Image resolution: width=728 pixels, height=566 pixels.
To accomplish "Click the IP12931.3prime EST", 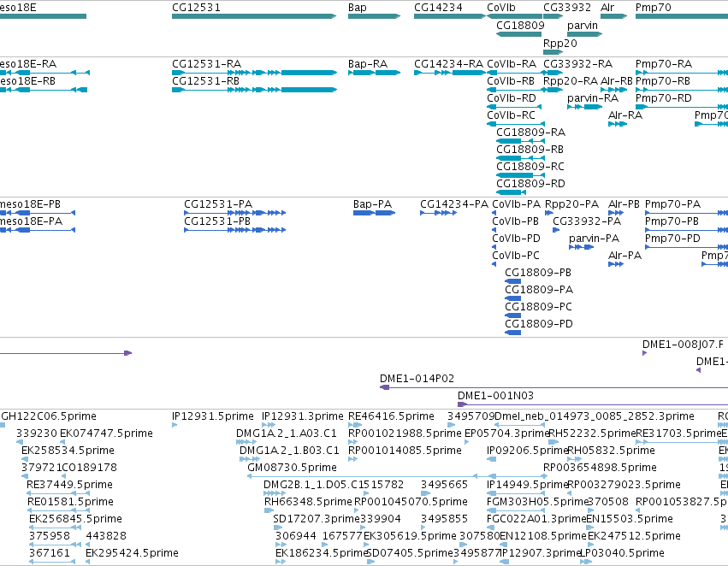I will click(269, 425).
